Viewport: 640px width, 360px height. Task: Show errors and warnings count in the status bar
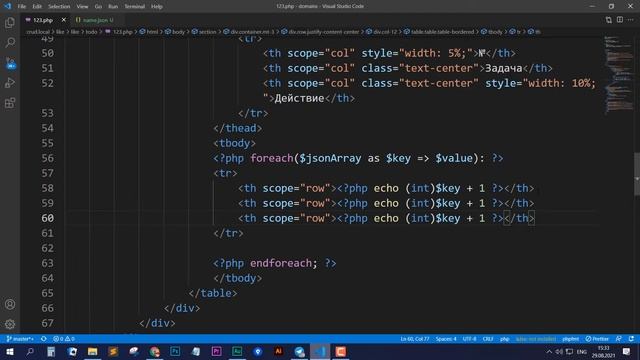pyautogui.click(x=64, y=339)
